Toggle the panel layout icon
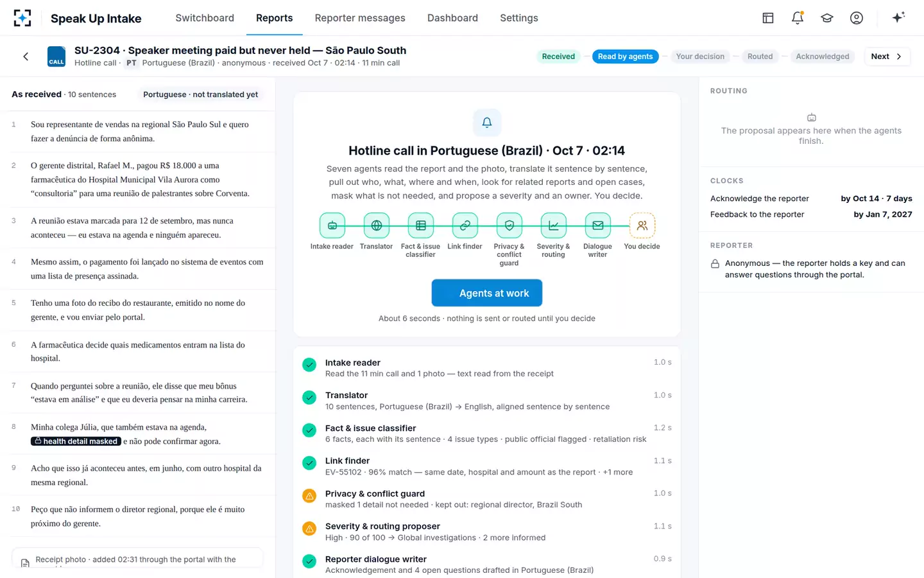 tap(768, 18)
